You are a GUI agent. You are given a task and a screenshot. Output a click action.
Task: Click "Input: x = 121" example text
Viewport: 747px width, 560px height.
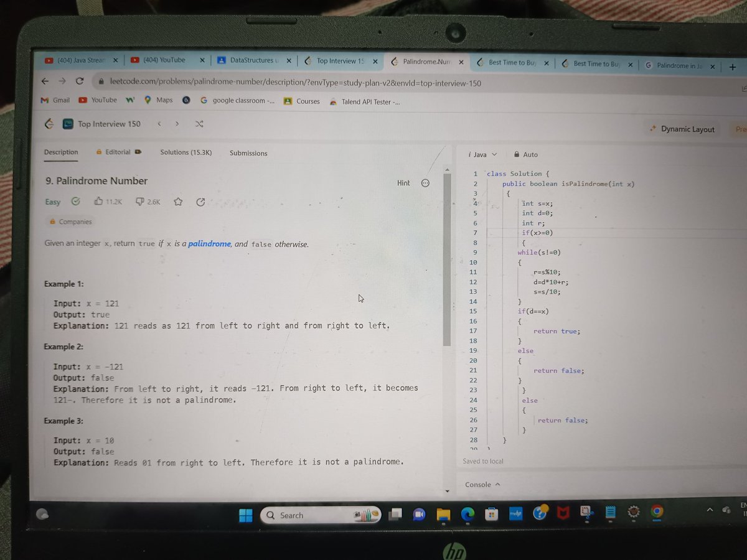(86, 304)
